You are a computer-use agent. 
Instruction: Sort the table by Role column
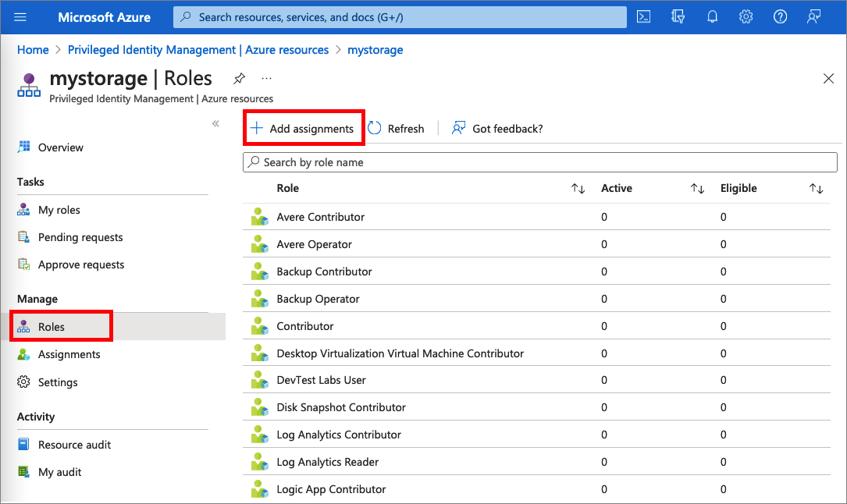(x=578, y=189)
